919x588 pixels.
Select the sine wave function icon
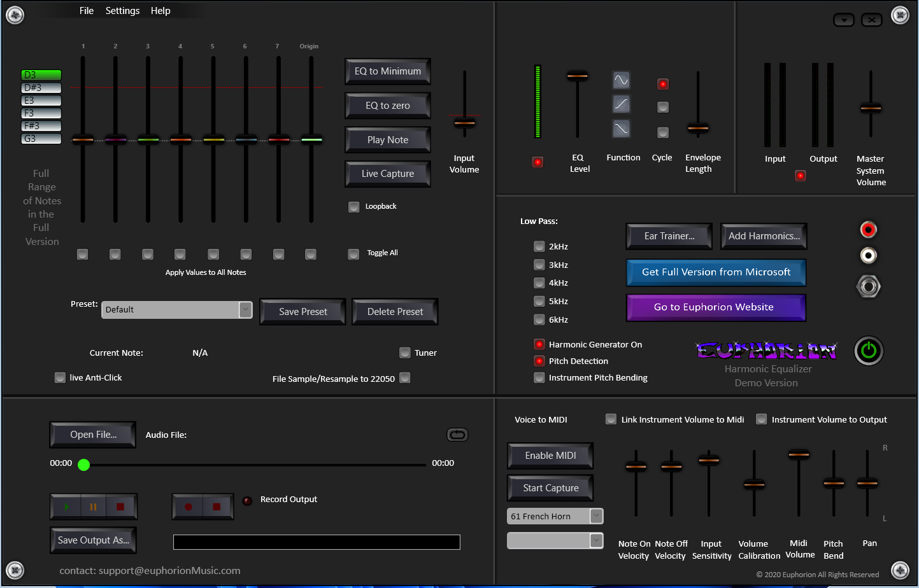[x=620, y=80]
